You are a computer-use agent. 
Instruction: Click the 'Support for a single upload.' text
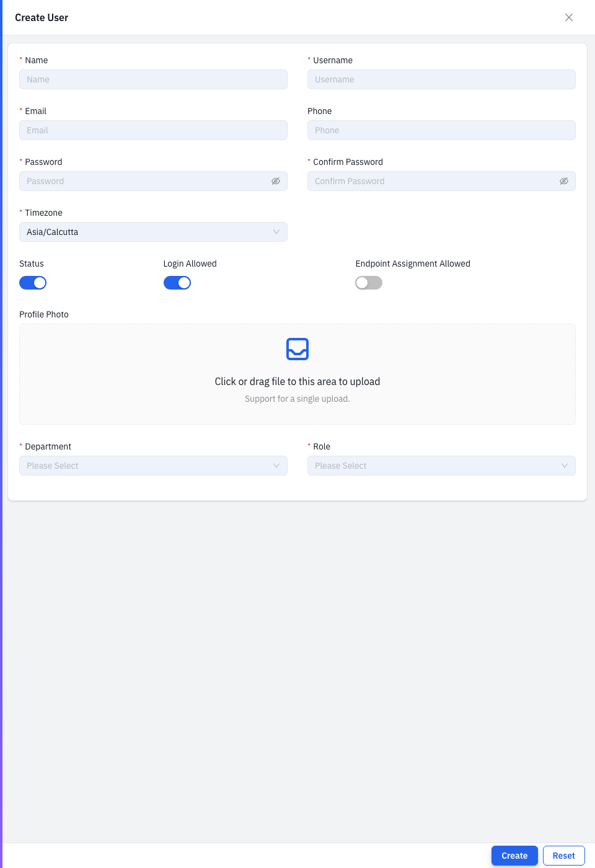297,399
